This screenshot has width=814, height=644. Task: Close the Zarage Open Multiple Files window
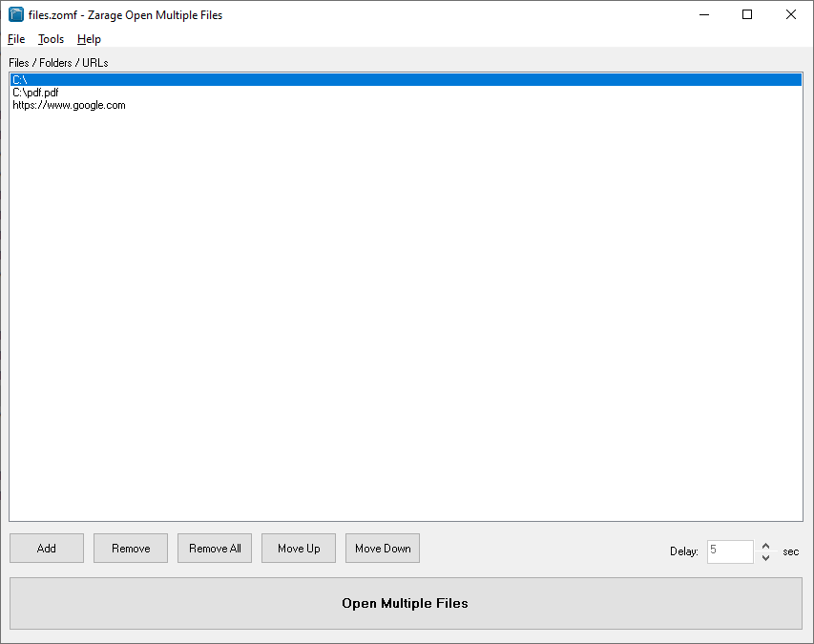(x=790, y=14)
